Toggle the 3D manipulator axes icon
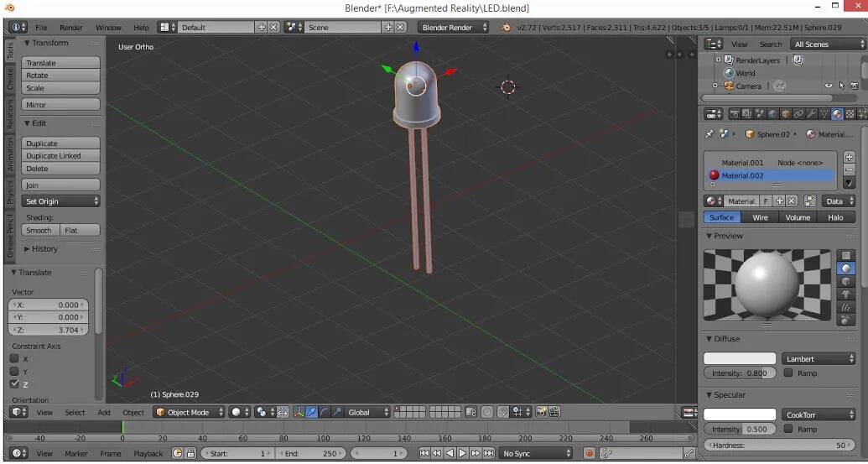Viewport: 868px width, 464px height. (298, 412)
